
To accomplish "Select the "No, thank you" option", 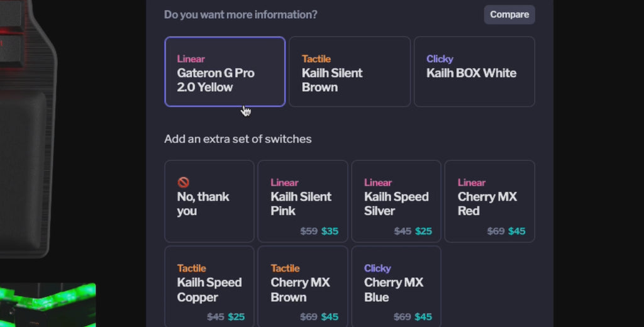I will pos(209,201).
